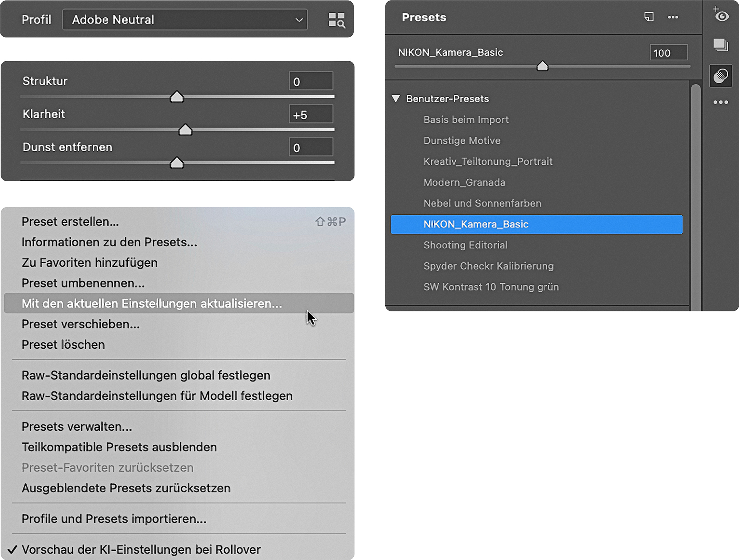
Task: Select the Shooting Editorial preset
Action: coord(465,245)
